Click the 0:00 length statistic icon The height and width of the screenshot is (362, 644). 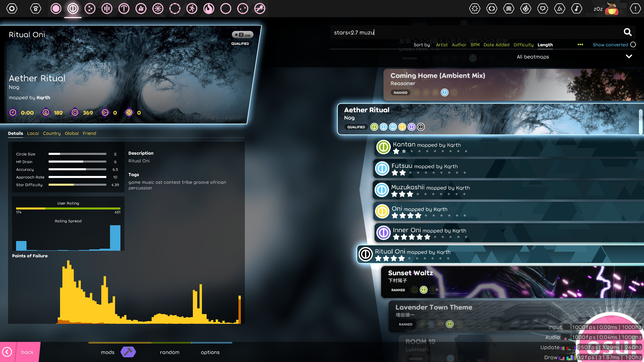click(13, 113)
